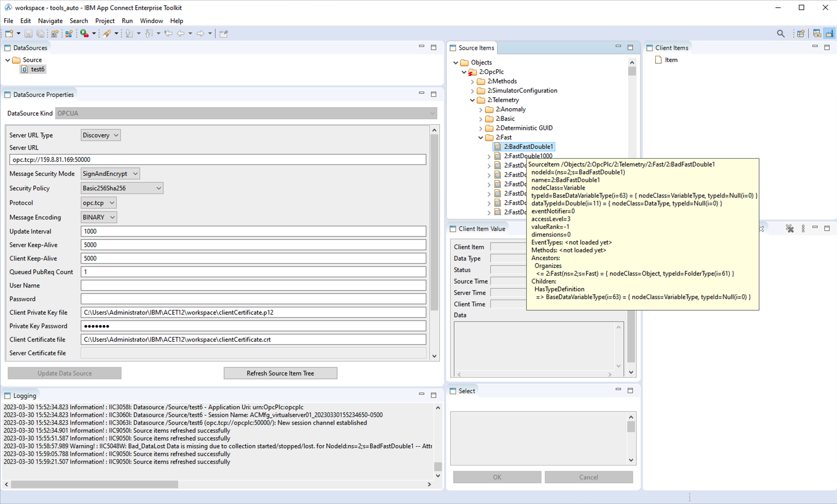Select the test6 data source item
Viewport: 837px width, 504px height.
[x=33, y=69]
